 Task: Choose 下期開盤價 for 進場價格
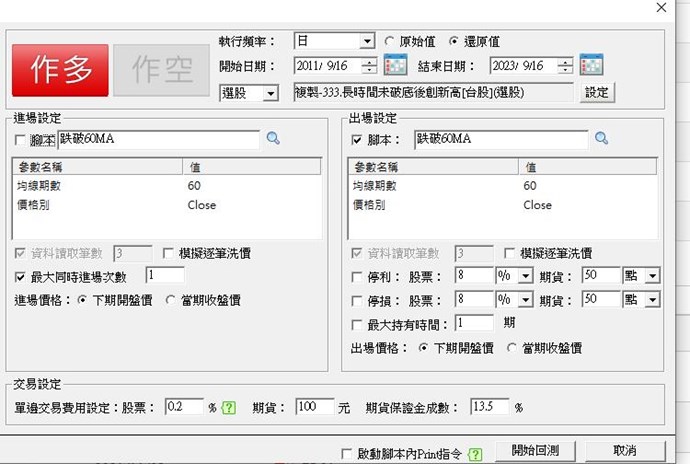click(82, 300)
